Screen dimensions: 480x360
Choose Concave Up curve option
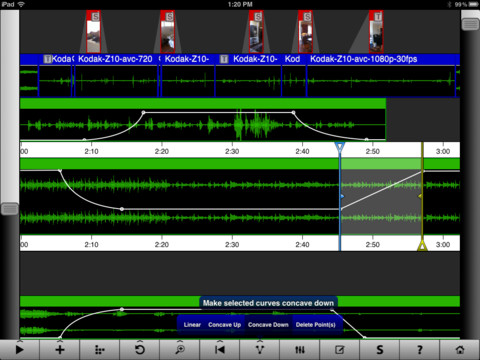pyautogui.click(x=224, y=325)
